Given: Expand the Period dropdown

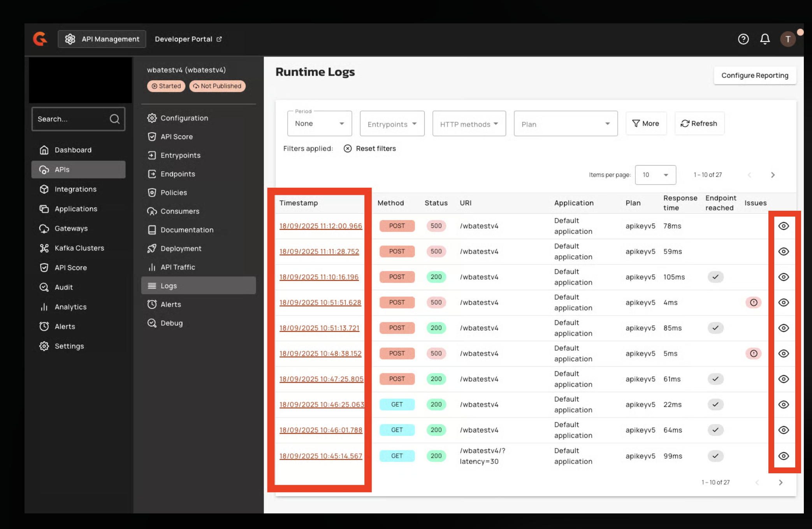Looking at the screenshot, I should tap(319, 124).
